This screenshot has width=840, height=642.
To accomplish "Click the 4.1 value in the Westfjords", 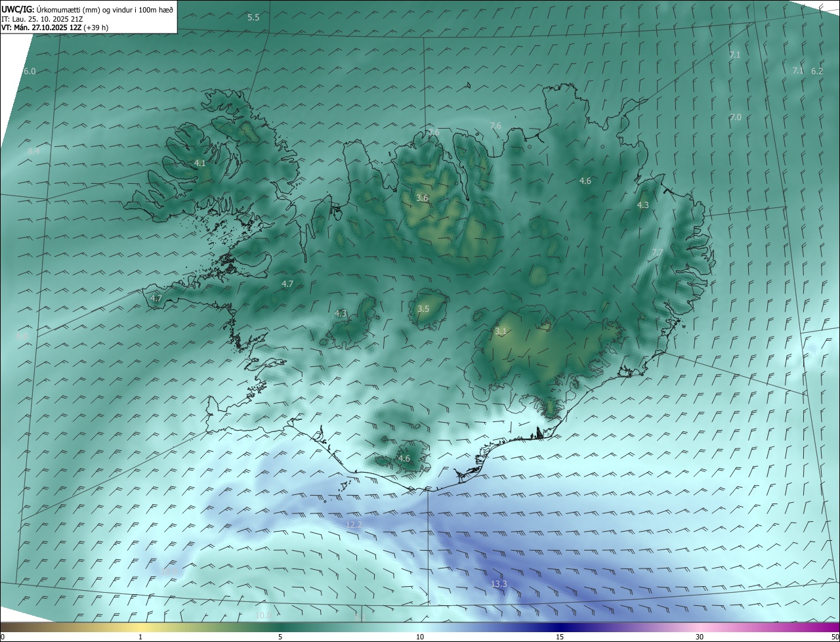I will [200, 163].
